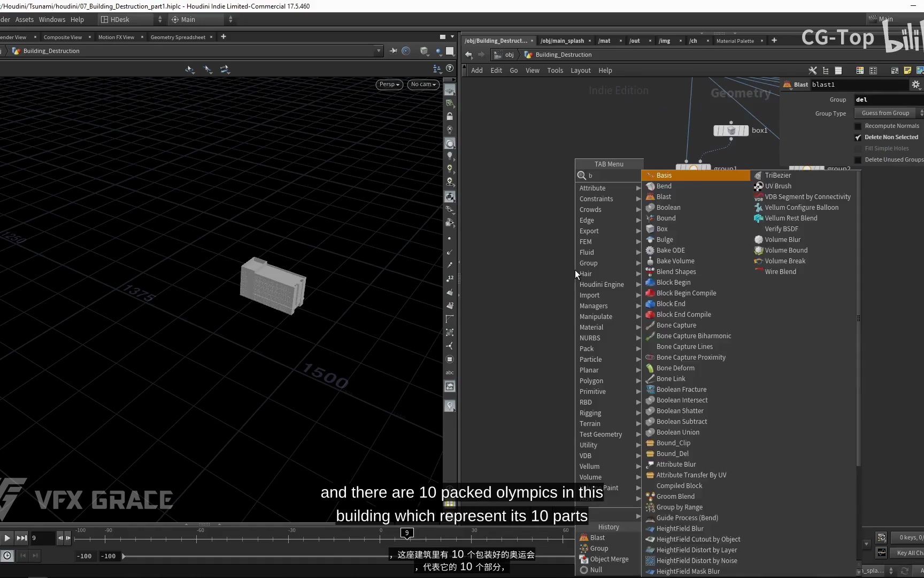Viewport: 924px width, 578px height.
Task: Click the yellow sticky note icon in network editor
Action: 907,70
